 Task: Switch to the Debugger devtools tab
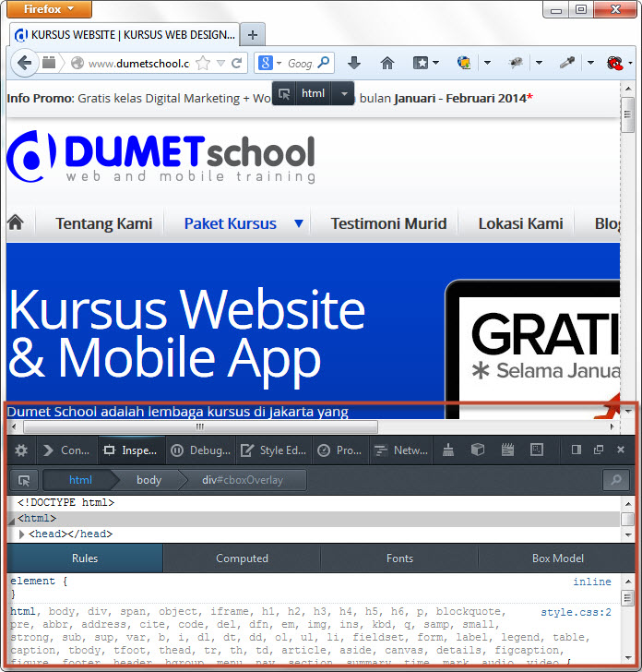tap(201, 450)
